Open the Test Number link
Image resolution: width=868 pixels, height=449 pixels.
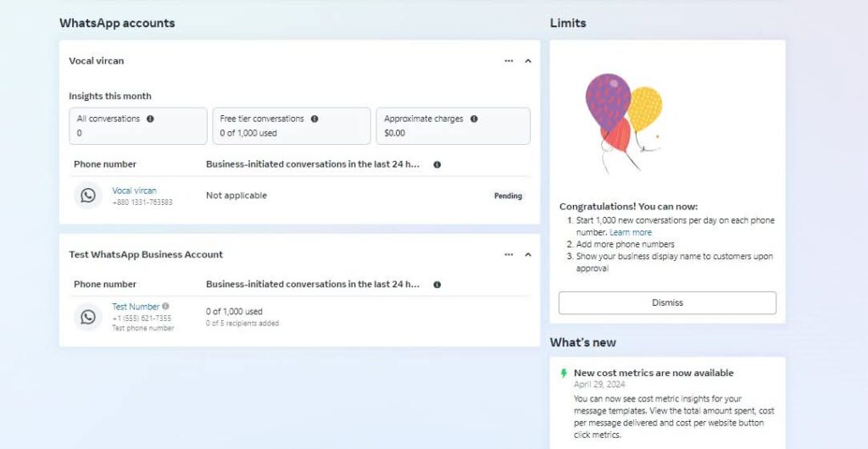coord(136,307)
